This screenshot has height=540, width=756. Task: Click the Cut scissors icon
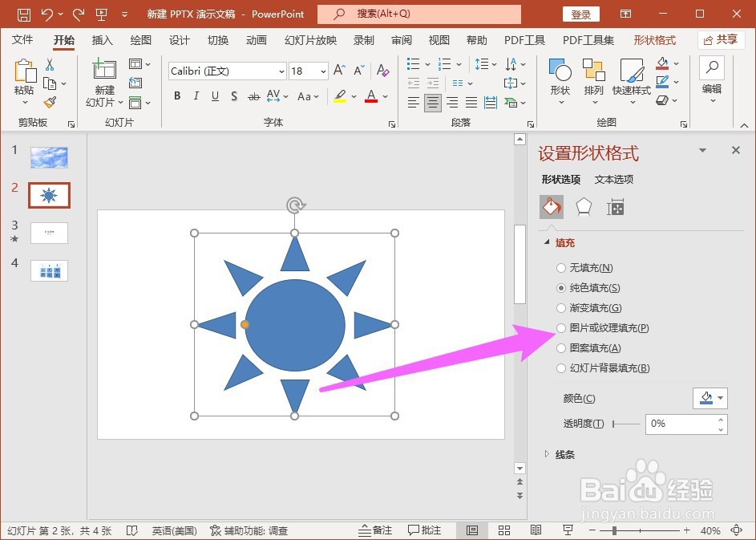point(50,64)
